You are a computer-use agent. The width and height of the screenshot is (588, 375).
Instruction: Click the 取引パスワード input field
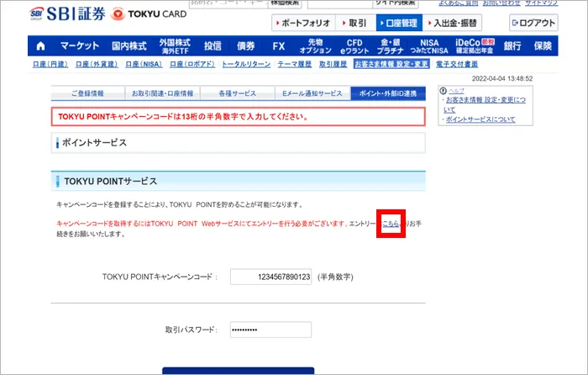coord(270,330)
